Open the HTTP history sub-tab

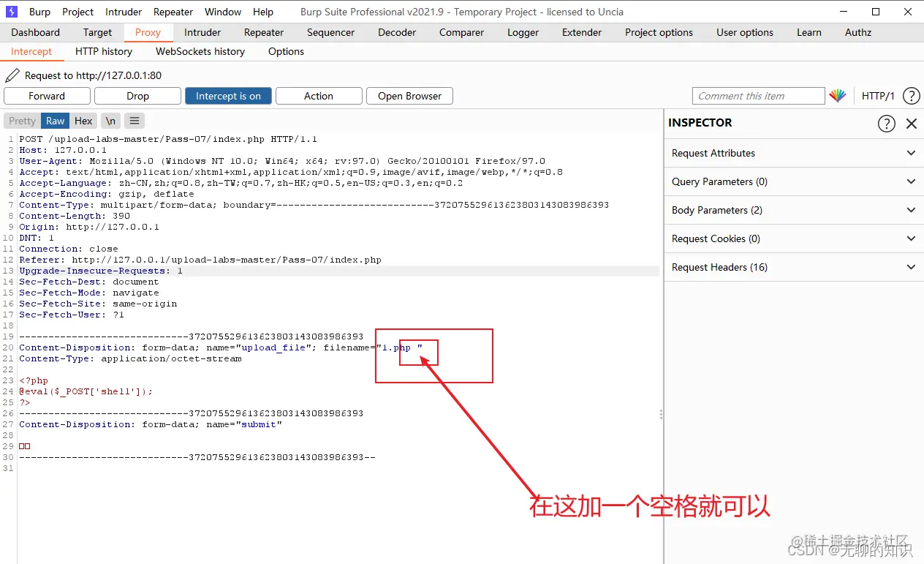click(104, 51)
